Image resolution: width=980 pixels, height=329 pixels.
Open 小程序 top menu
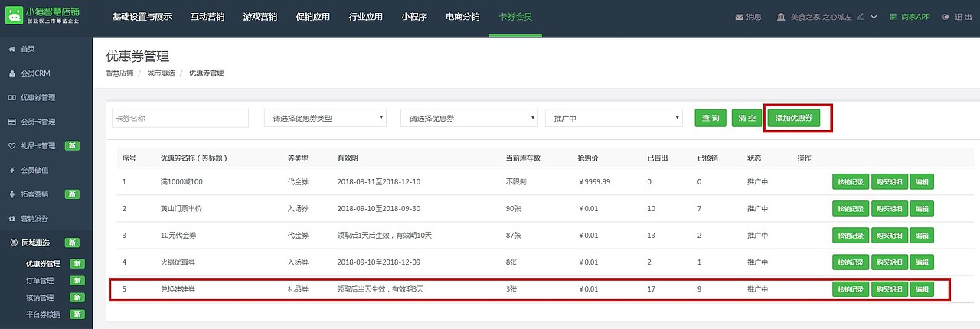pos(413,17)
